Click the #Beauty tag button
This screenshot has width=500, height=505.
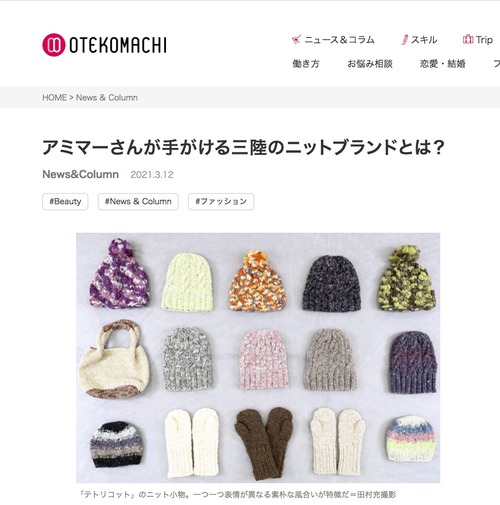point(65,201)
